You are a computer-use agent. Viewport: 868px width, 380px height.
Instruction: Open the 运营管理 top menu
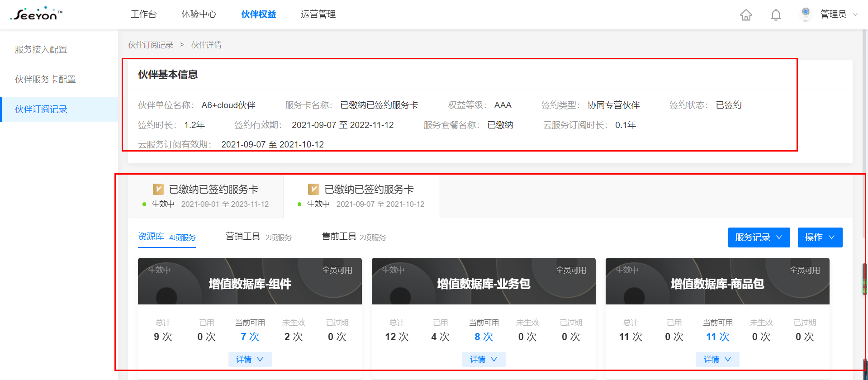click(318, 14)
